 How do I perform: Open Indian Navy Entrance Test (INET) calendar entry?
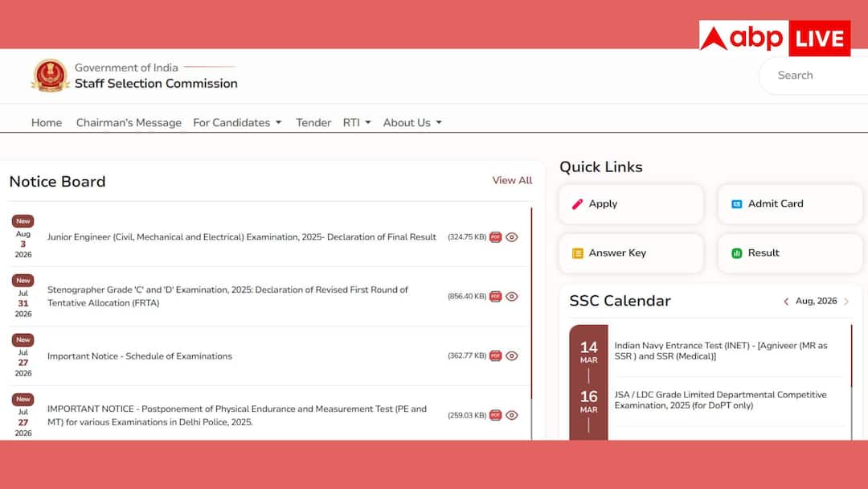721,351
